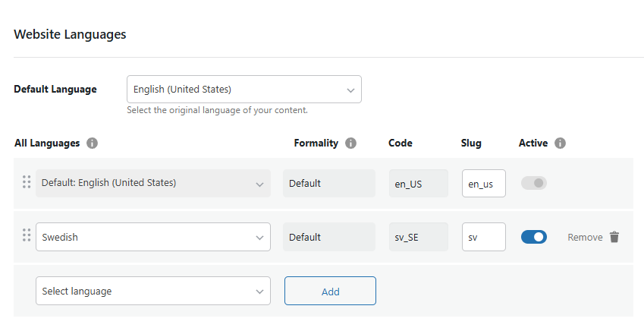Screen dimensions: 644x331
Task: Click the drag handle on the Default English row
Action: tap(27, 181)
